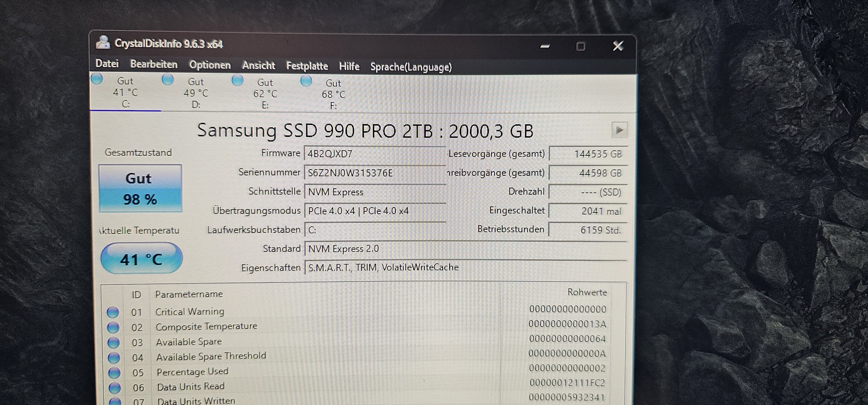Open the Sprache(Language) menu

pyautogui.click(x=411, y=67)
